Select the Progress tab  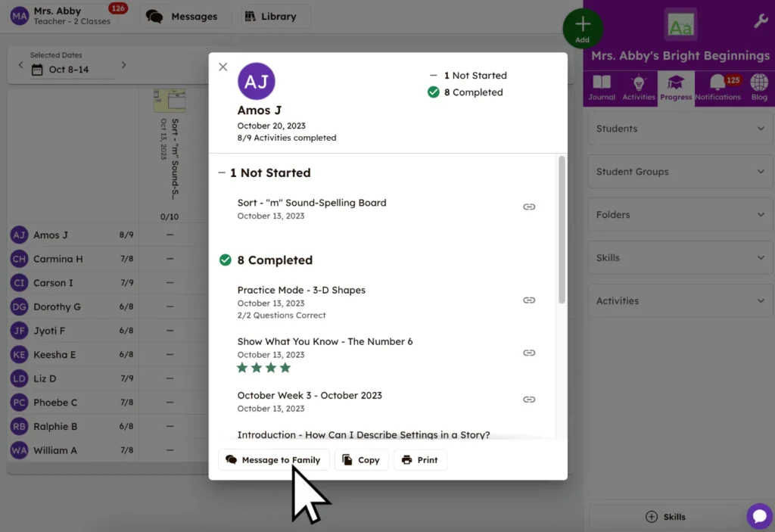click(x=676, y=88)
